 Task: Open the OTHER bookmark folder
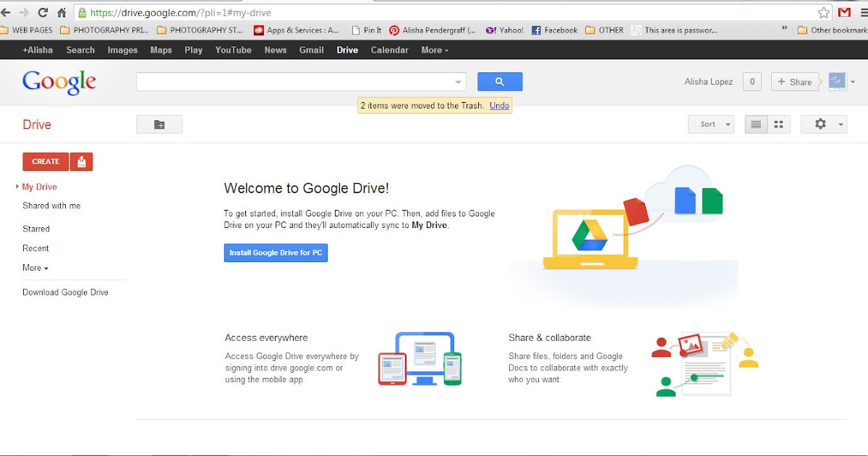pyautogui.click(x=605, y=30)
